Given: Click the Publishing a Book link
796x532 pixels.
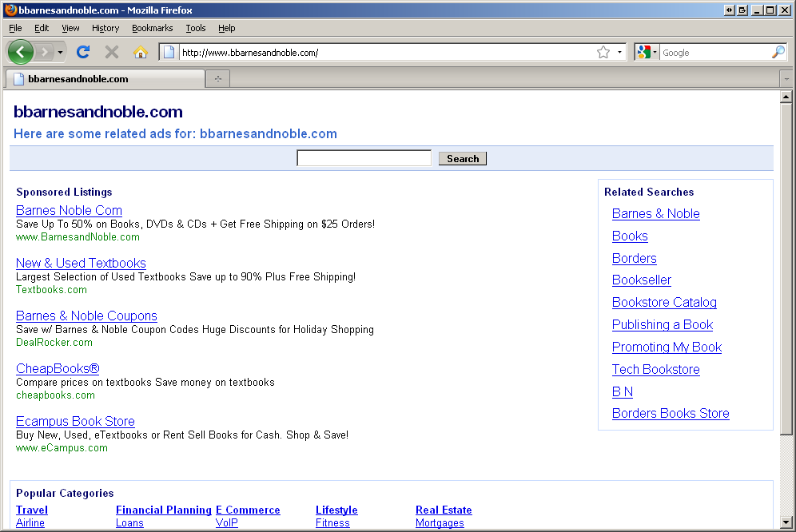Looking at the screenshot, I should [x=663, y=325].
